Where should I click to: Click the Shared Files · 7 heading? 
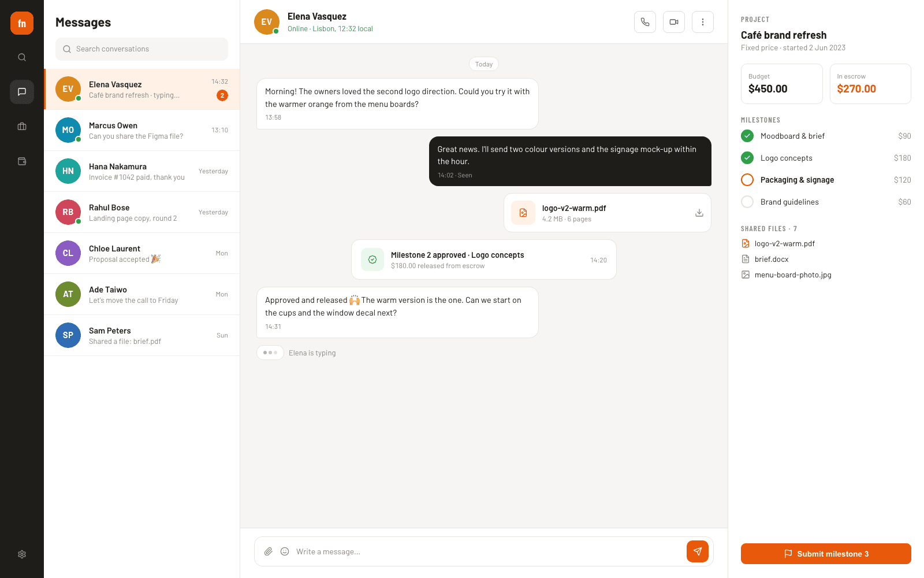click(769, 229)
